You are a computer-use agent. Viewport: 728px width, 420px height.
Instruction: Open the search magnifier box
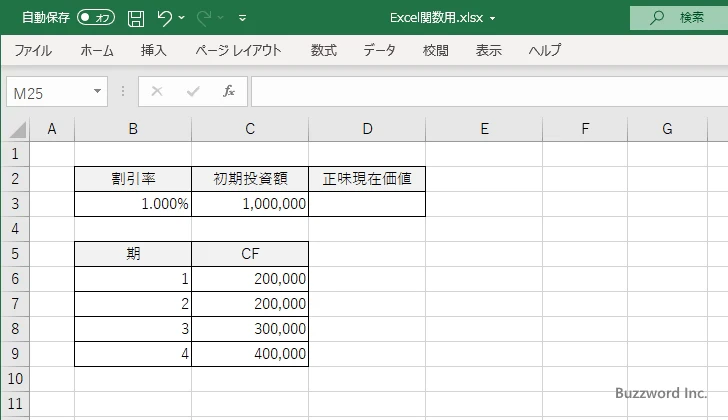click(x=679, y=18)
